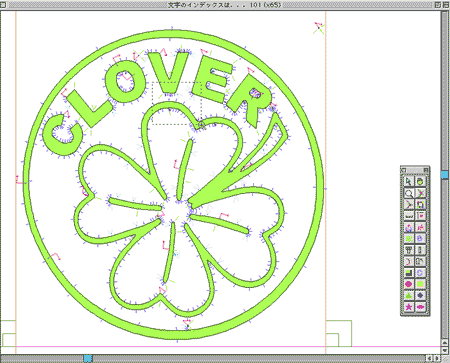Choose the magenta polygon circle shape tool
This screenshot has height=363, width=450.
click(409, 284)
